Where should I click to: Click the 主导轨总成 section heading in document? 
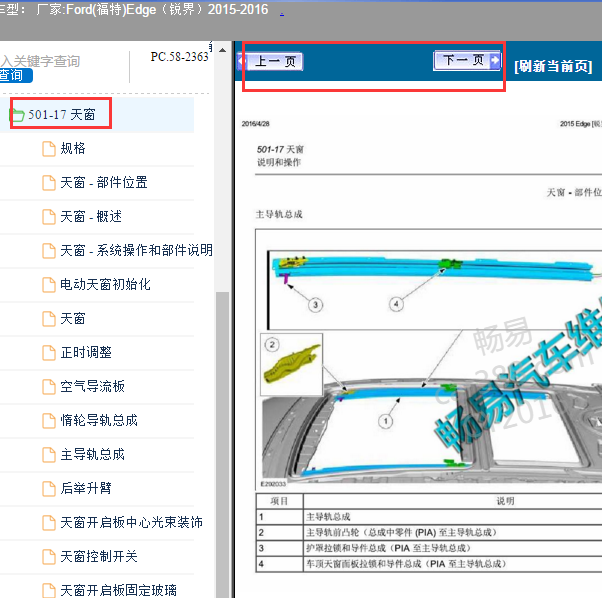tap(279, 214)
